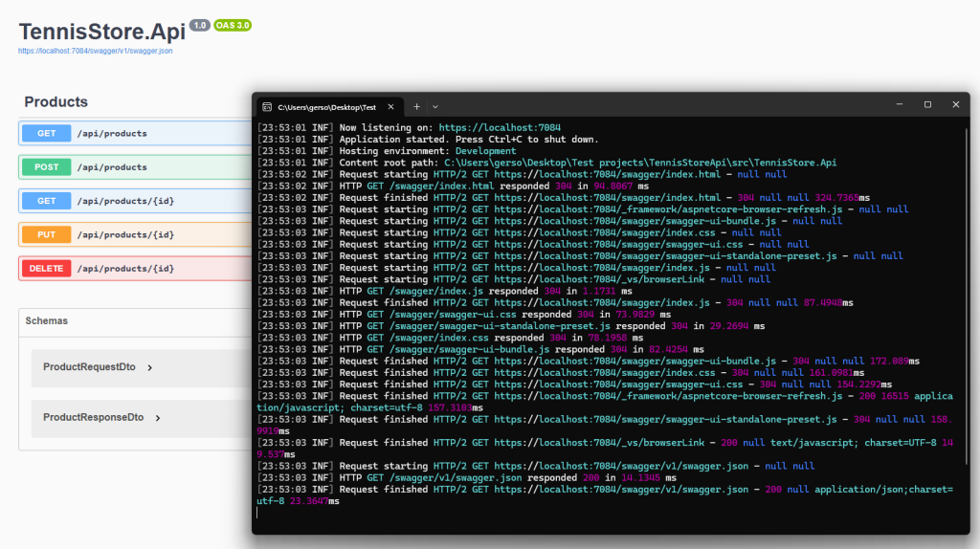Minimize the terminal window
Screen dimensions: 980x549
pos(900,104)
